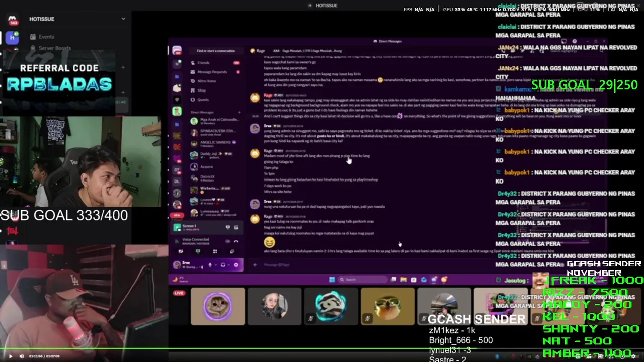
Task: Open File Explorer in taskbar
Action: [404, 280]
